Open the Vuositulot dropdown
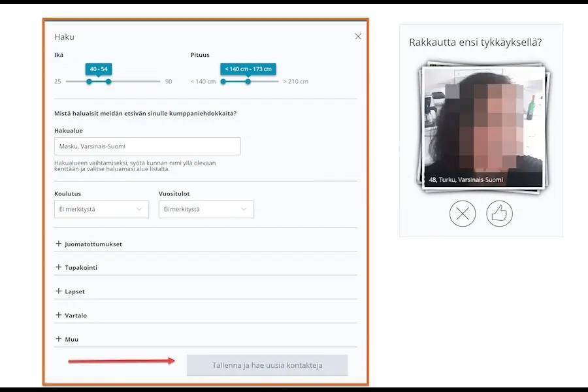The image size is (588, 392). click(206, 209)
